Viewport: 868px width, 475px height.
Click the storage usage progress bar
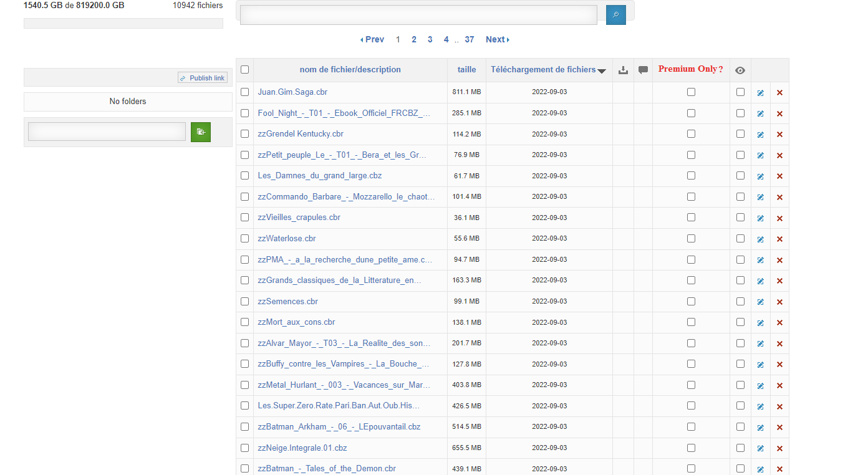pyautogui.click(x=123, y=24)
